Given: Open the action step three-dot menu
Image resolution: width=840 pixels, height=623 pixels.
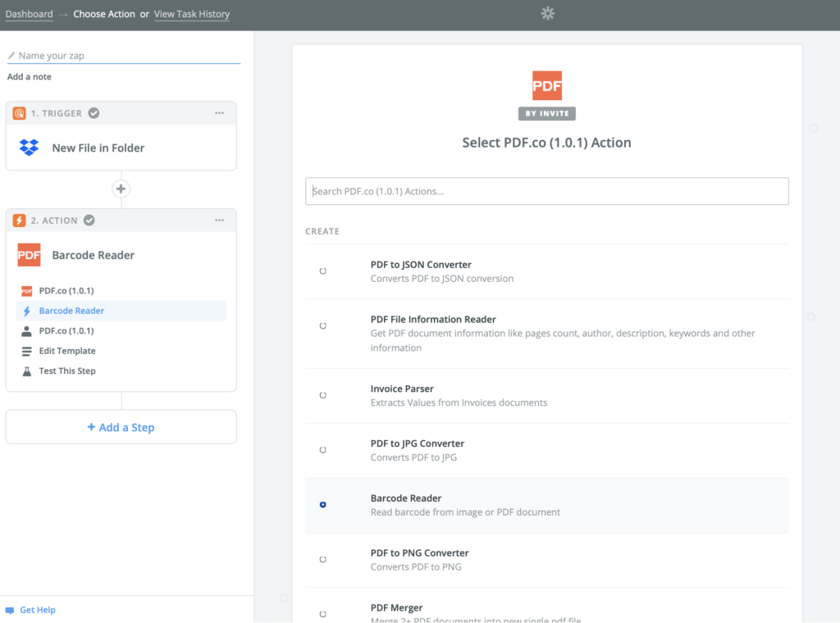Looking at the screenshot, I should pos(220,220).
